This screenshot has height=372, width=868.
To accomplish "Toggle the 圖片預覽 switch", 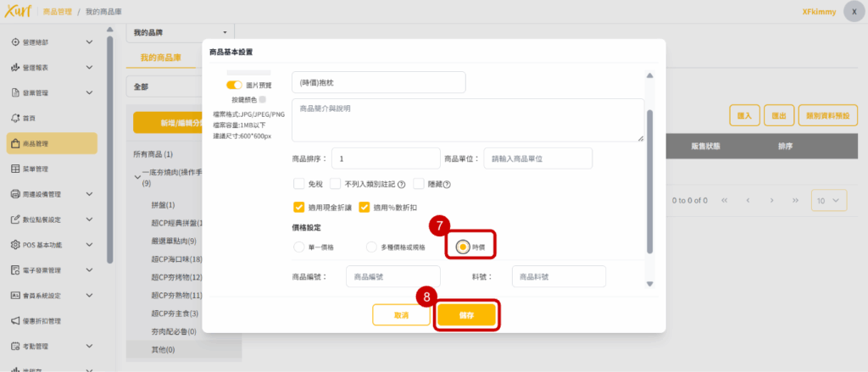I will point(234,85).
